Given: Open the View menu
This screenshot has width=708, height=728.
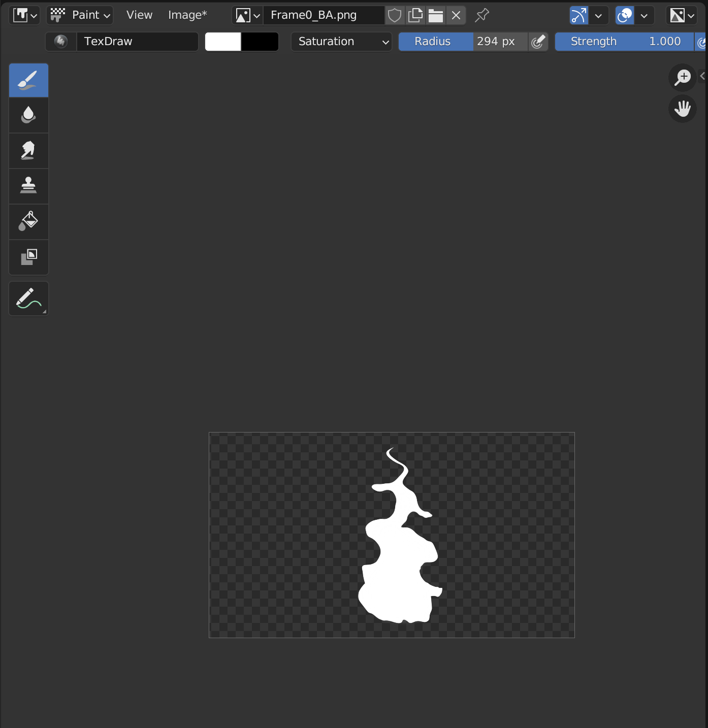Looking at the screenshot, I should click(139, 15).
